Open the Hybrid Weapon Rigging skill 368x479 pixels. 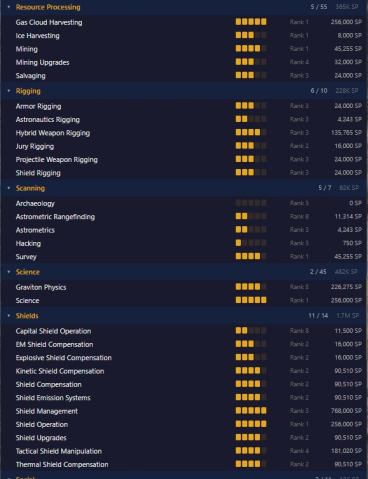184,133
